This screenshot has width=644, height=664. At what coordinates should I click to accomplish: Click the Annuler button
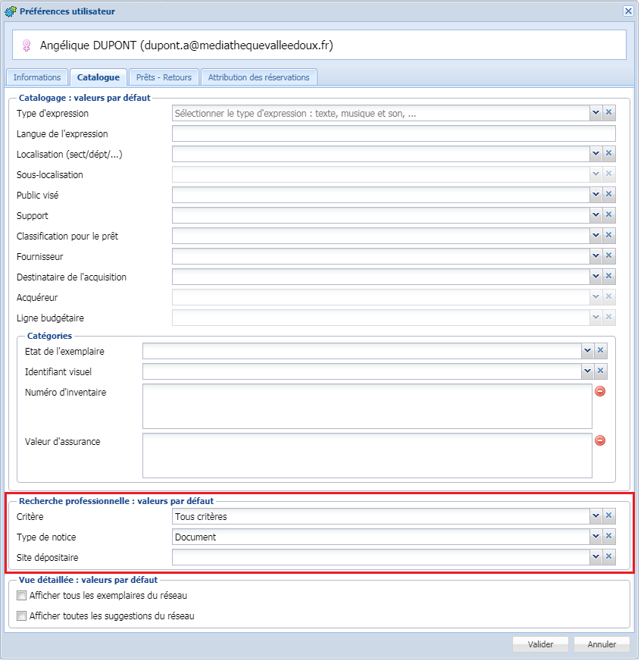[602, 644]
